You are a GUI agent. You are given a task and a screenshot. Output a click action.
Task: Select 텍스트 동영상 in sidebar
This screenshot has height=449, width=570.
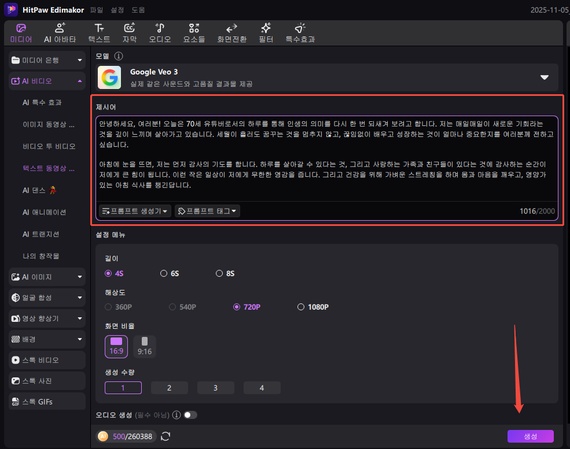[x=48, y=168]
